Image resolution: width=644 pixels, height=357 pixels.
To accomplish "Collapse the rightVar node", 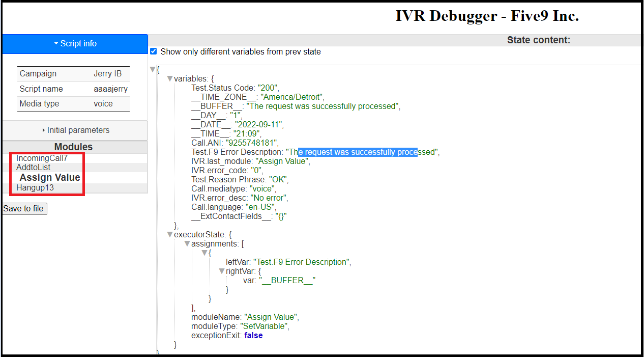I will pyautogui.click(x=222, y=271).
